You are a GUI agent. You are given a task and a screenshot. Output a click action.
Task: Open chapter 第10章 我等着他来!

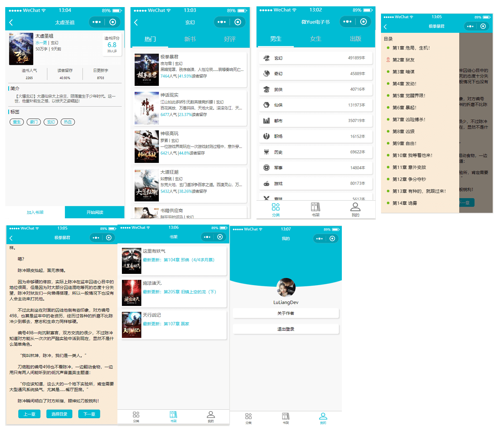tap(412, 155)
